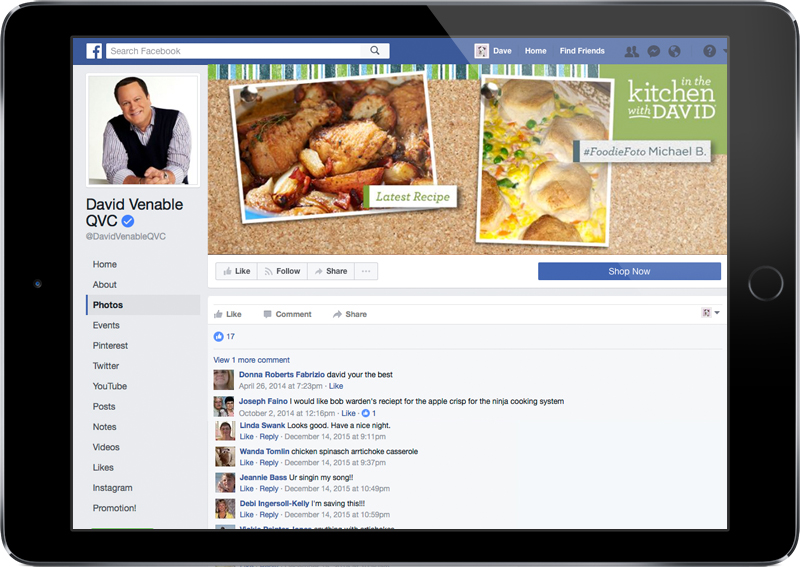The image size is (800, 567).
Task: Click the David Venable QVC page name
Action: [x=134, y=212]
